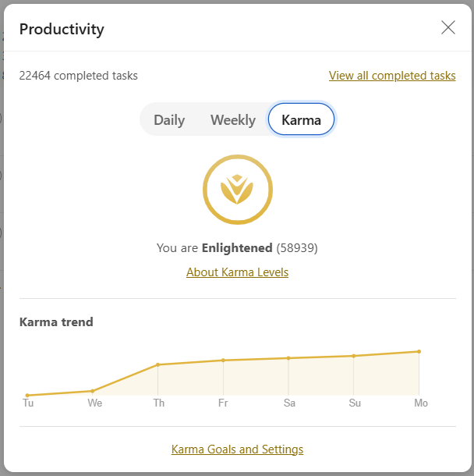Click the Monday data point on the chart

419,351
